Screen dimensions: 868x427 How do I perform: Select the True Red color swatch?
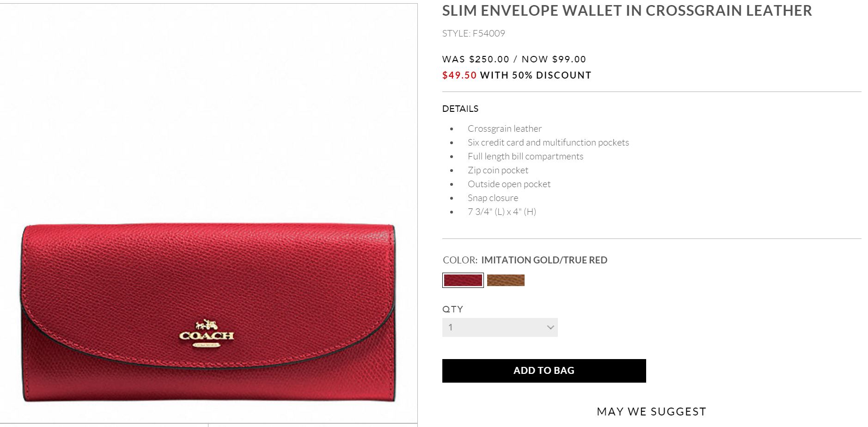(463, 280)
